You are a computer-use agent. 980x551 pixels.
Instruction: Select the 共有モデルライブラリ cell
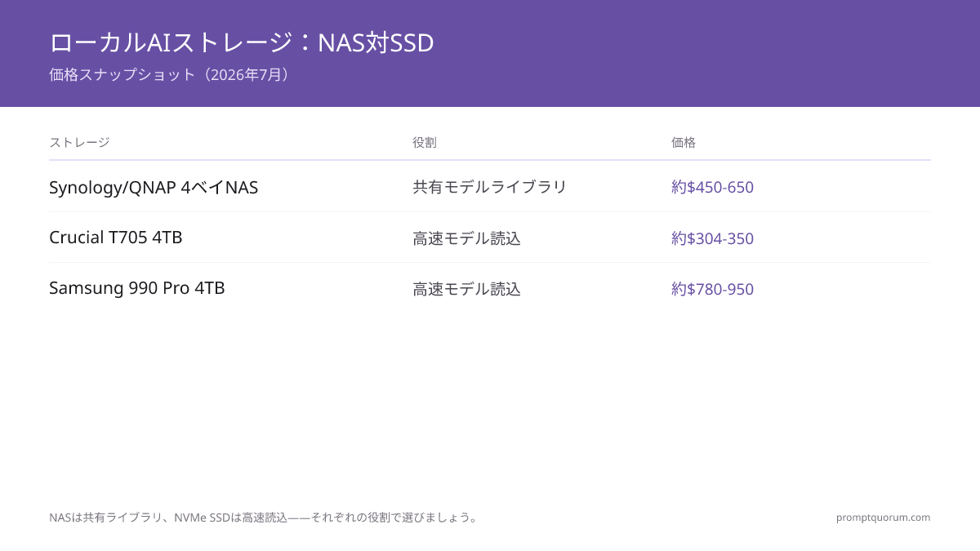pyautogui.click(x=490, y=187)
